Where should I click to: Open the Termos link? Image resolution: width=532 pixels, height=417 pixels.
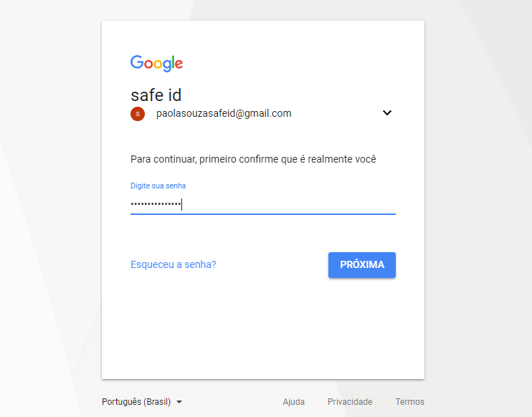pos(409,402)
